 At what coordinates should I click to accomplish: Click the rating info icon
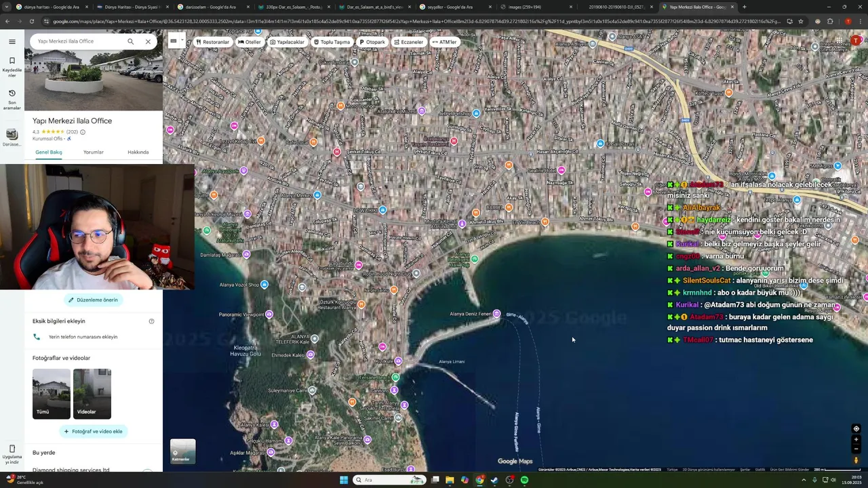[83, 132]
